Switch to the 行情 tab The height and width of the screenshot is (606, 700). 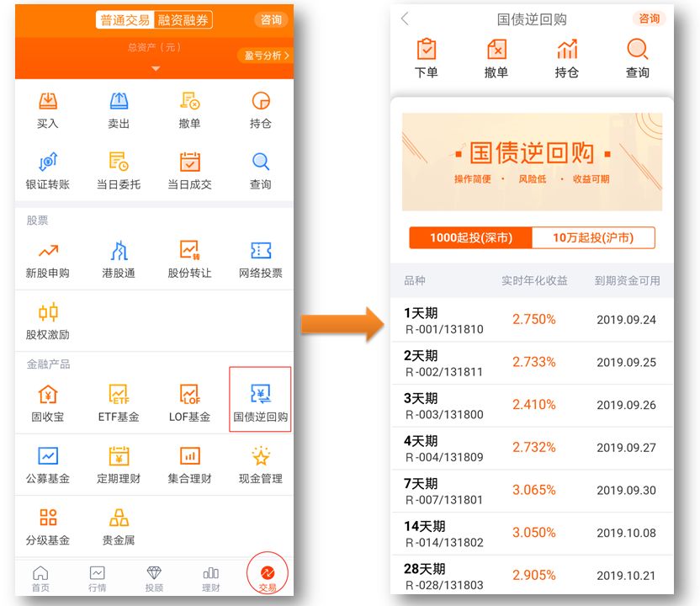coord(98,579)
